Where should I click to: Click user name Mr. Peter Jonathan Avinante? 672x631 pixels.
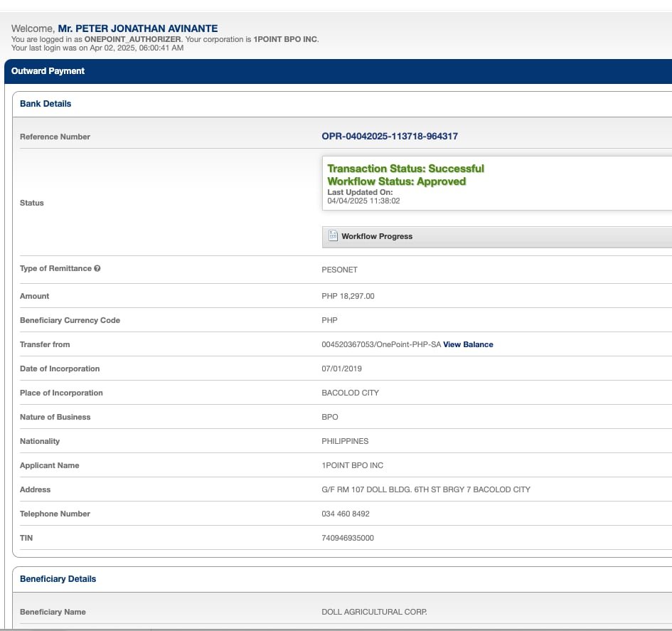click(x=137, y=28)
